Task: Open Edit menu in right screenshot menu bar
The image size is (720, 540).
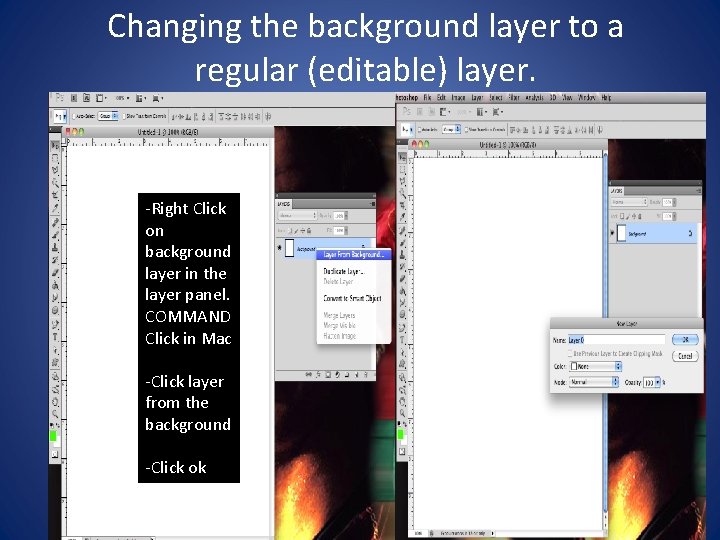Action: pos(441,98)
